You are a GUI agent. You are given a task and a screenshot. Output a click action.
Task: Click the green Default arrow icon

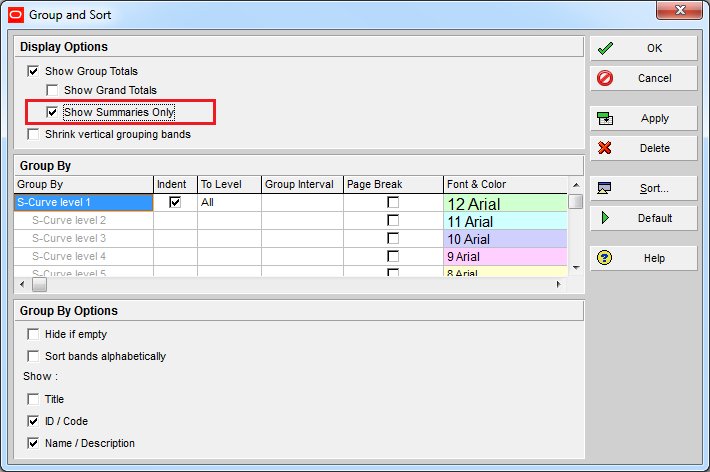click(x=605, y=218)
